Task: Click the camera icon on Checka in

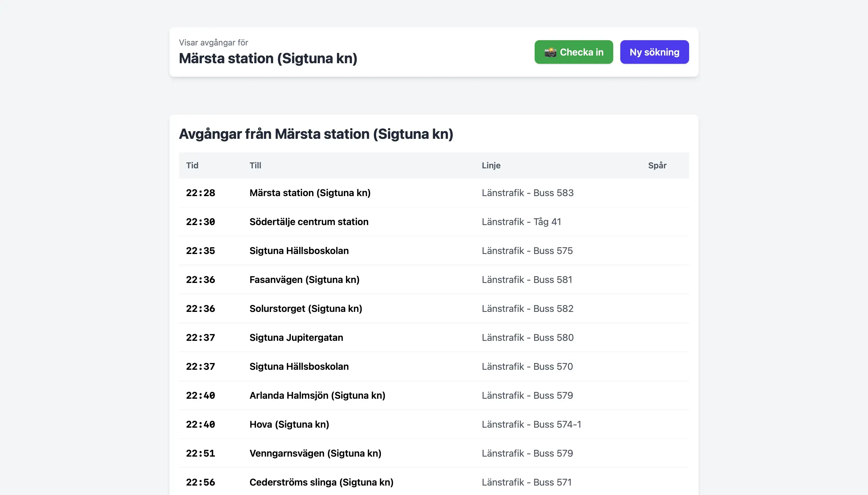Action: (x=550, y=52)
